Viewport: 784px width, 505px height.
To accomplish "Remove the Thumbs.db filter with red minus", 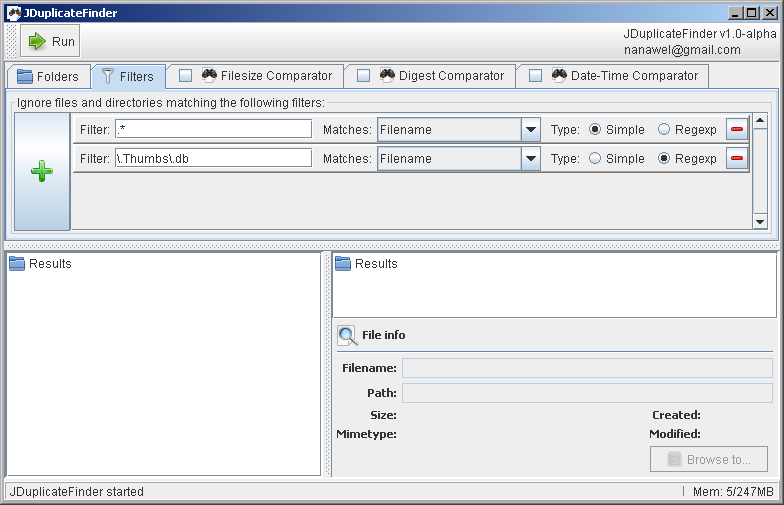I will (736, 158).
